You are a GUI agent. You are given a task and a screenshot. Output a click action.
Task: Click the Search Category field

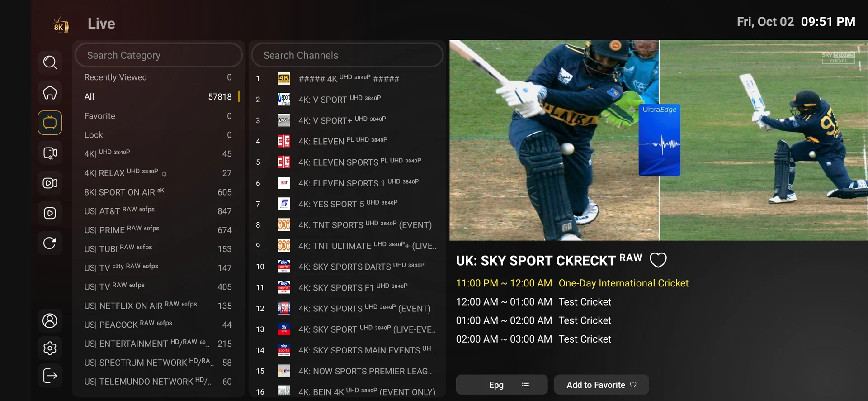click(x=159, y=55)
